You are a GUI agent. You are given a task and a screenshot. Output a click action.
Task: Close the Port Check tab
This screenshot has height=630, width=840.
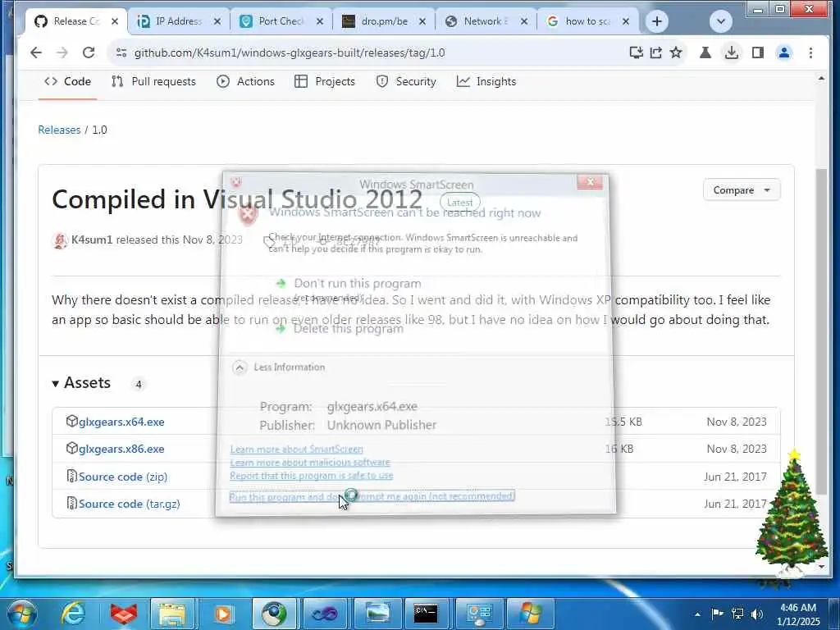320,21
